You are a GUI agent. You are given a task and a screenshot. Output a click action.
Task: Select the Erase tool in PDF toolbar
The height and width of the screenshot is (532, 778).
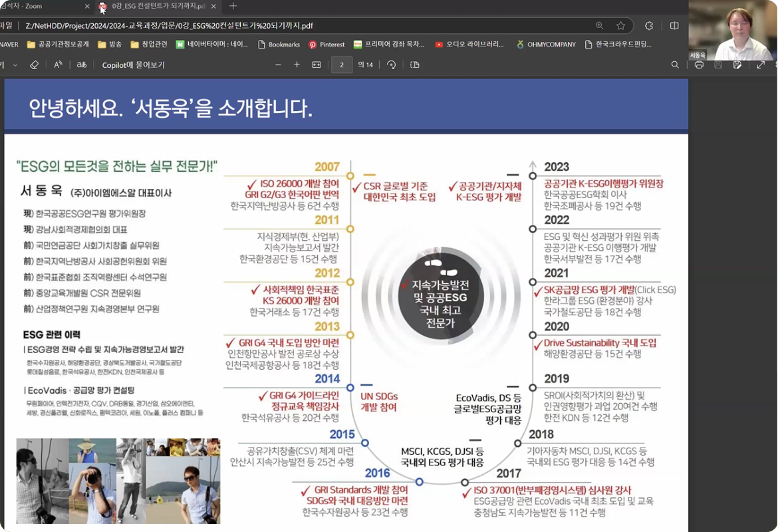[x=35, y=65]
